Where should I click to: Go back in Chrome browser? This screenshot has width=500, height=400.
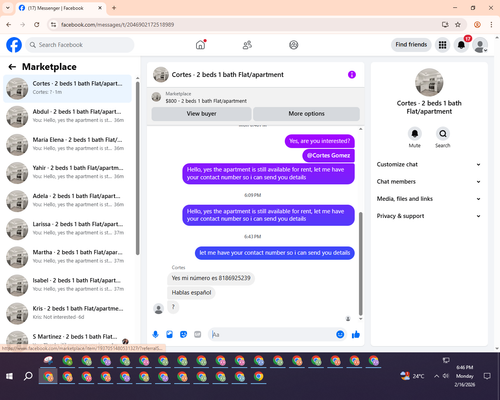click(x=9, y=24)
